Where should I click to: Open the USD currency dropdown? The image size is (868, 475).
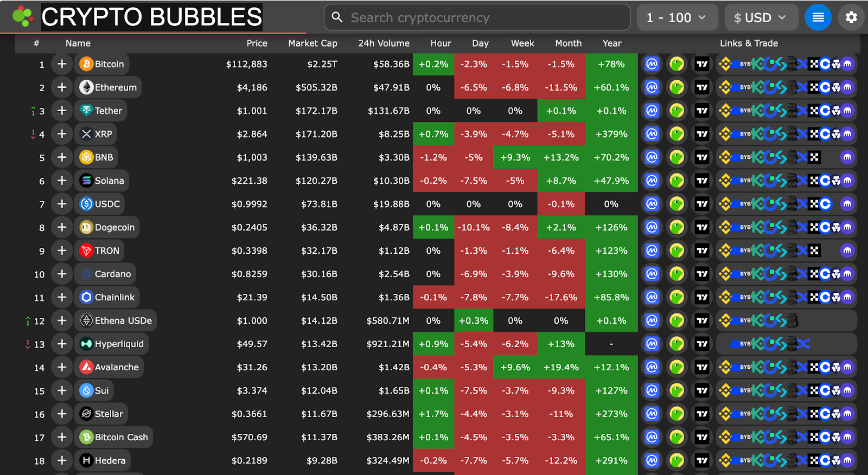point(761,17)
